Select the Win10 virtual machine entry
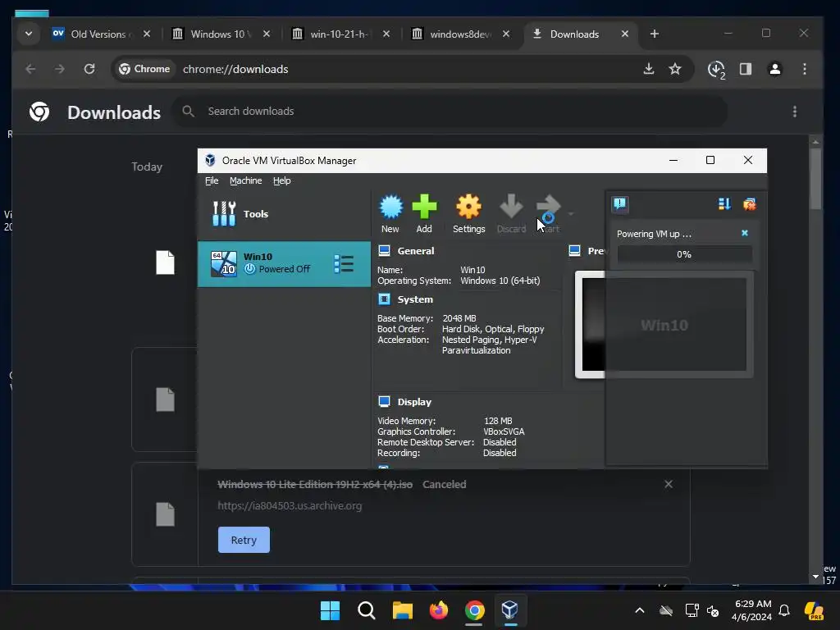The image size is (840, 630). tap(284, 263)
